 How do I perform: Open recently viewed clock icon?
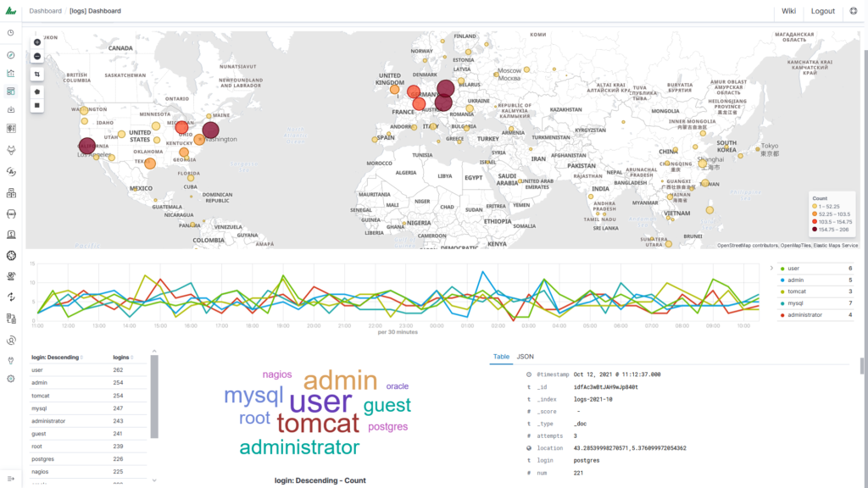(11, 33)
